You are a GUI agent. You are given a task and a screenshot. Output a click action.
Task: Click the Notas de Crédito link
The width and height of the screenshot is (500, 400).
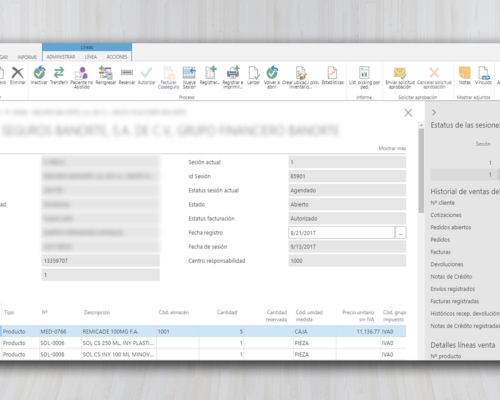[x=451, y=277]
